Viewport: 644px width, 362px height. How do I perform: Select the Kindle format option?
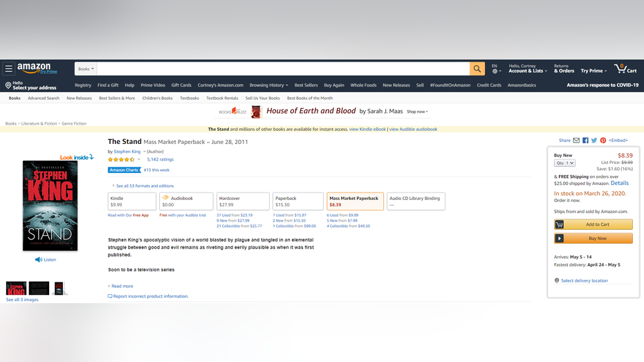click(x=132, y=201)
